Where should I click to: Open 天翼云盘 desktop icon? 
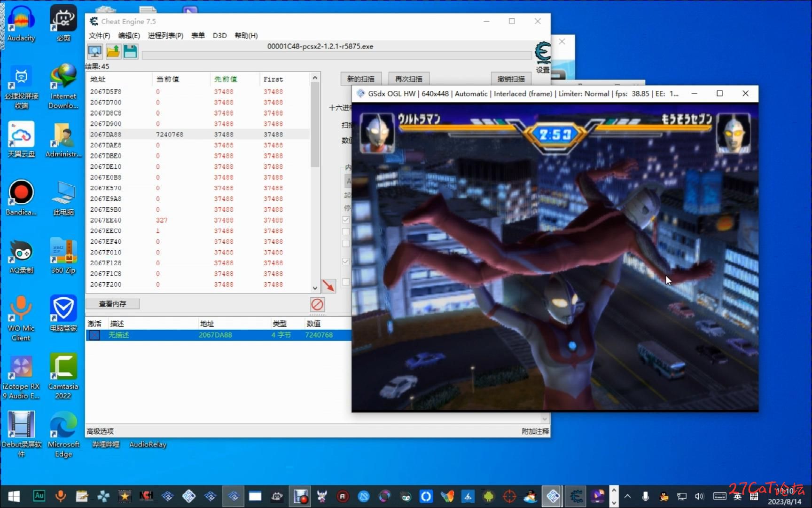point(21,140)
